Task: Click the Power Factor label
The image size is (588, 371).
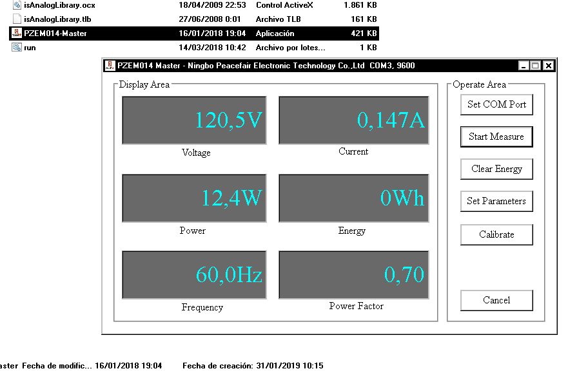Action: coord(357,306)
